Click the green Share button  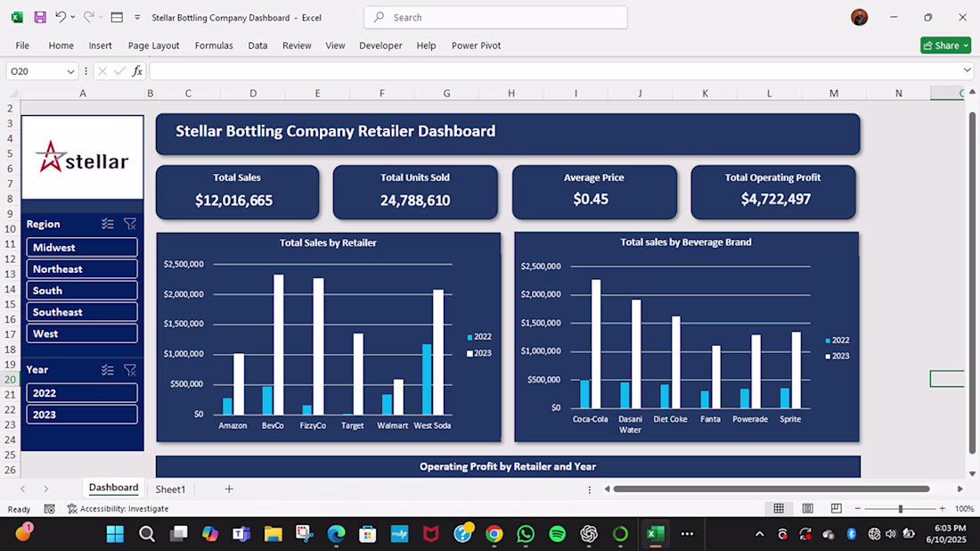(944, 45)
